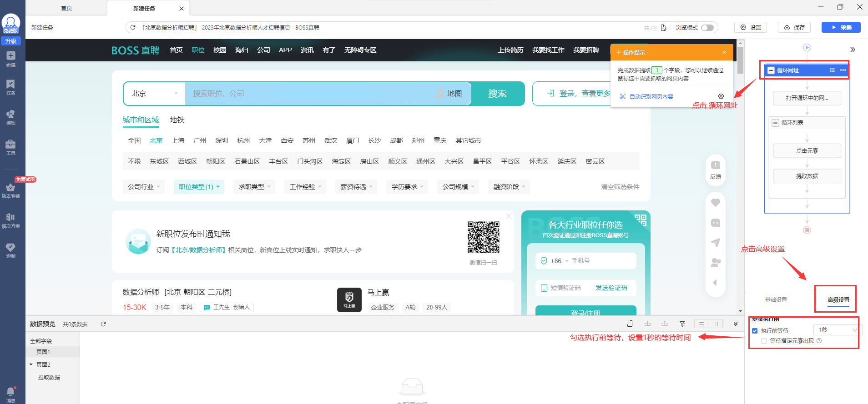Click the embedded page's vertical scrollbar
This screenshot has height=404, width=868.
(740, 59)
